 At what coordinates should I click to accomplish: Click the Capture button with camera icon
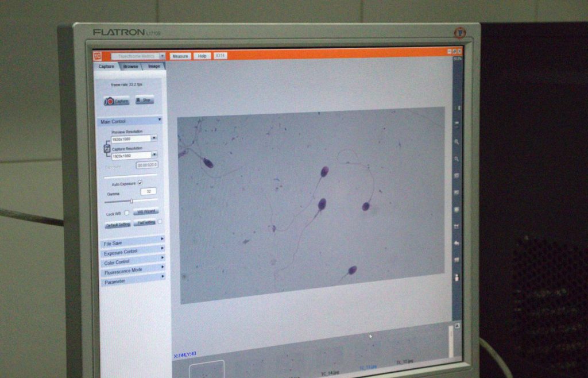click(x=117, y=101)
